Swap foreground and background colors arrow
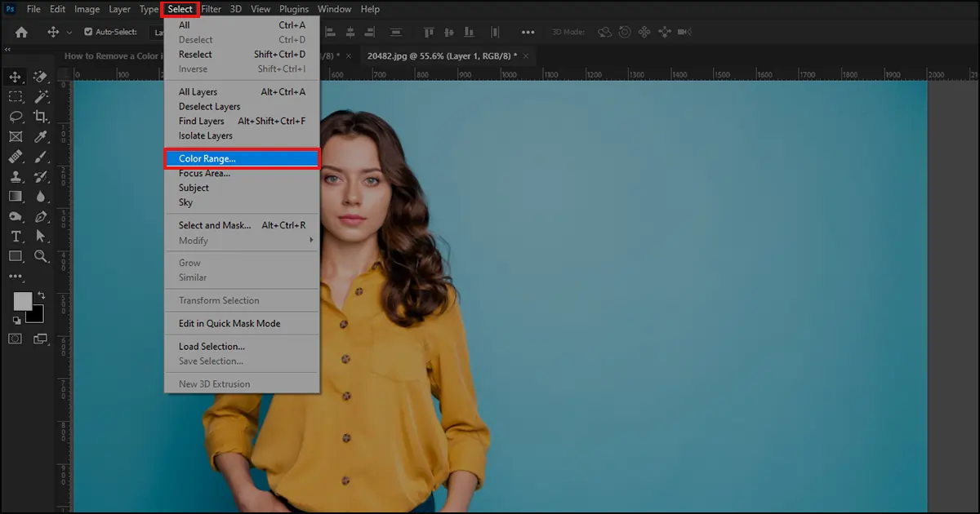 click(41, 295)
